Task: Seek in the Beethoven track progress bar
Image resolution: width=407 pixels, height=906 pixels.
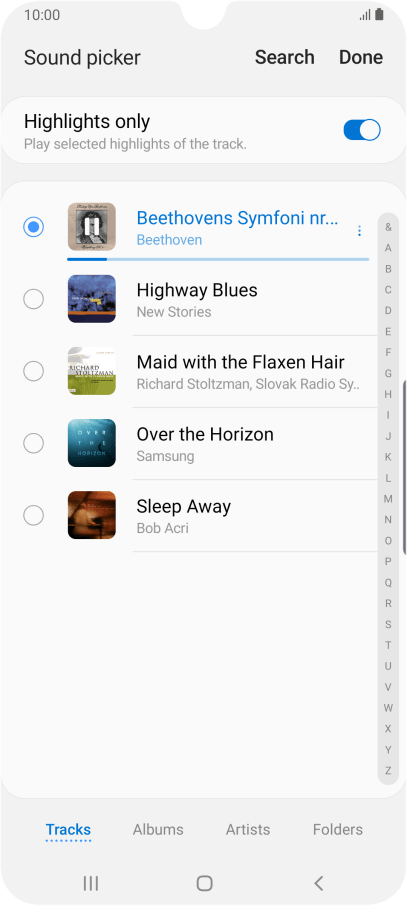Action: click(x=218, y=259)
